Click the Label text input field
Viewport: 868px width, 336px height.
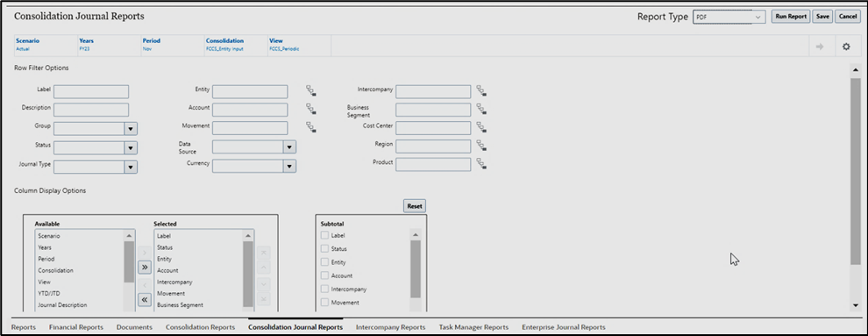[x=91, y=92]
